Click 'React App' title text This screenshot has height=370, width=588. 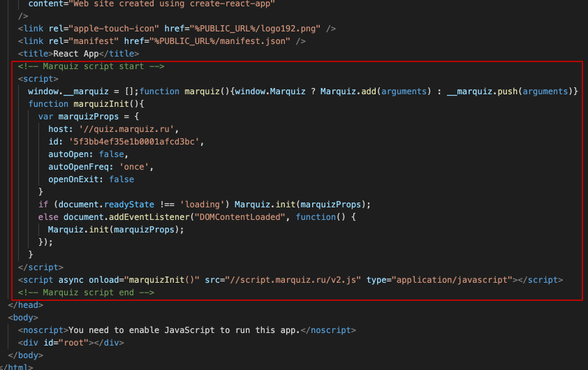75,54
